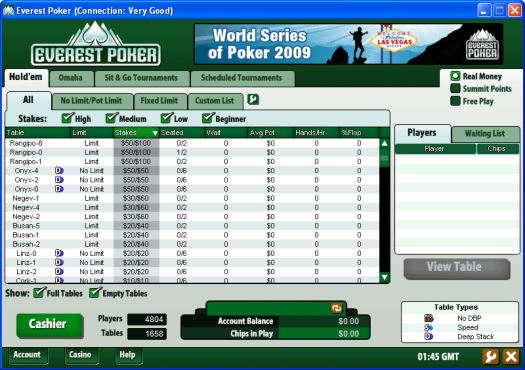Select the Free Play radio option
The width and height of the screenshot is (525, 370).
455,101
